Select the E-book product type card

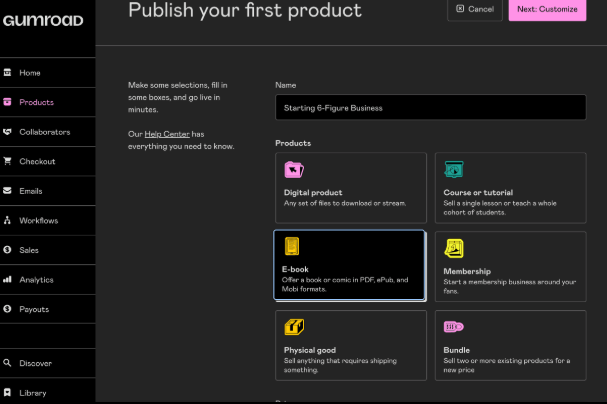click(349, 265)
